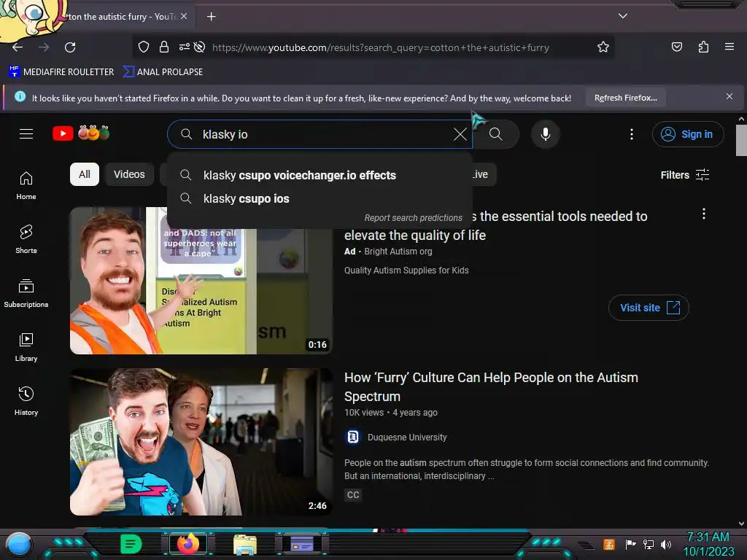This screenshot has width=747, height=560.
Task: Select the All filter chip
Action: tap(85, 174)
